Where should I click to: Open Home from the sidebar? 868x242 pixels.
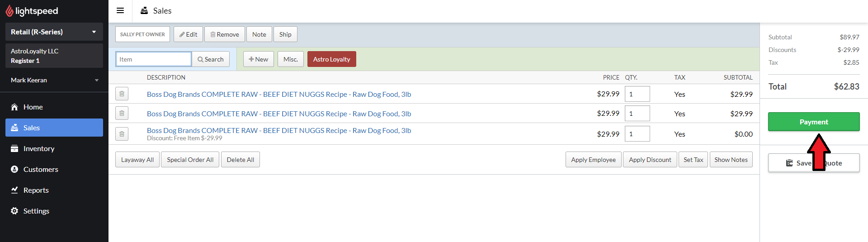[x=33, y=107]
